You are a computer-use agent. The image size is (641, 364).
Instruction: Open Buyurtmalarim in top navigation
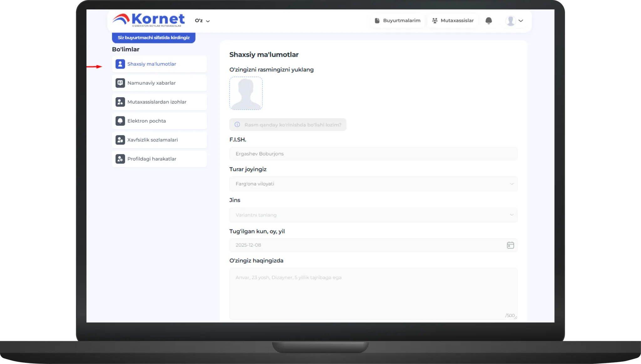(397, 21)
